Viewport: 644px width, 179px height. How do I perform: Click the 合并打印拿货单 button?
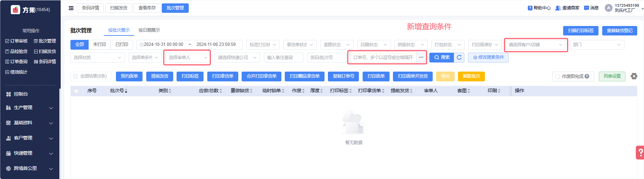click(x=262, y=76)
